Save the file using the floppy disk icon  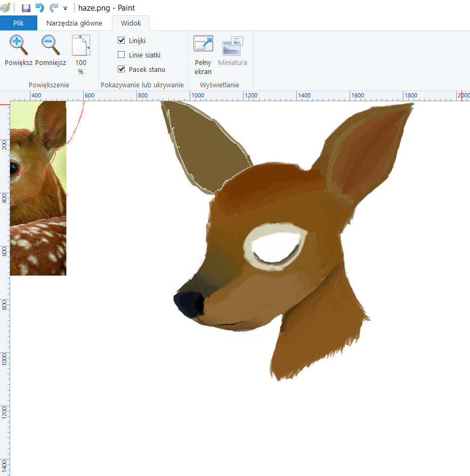(26, 8)
